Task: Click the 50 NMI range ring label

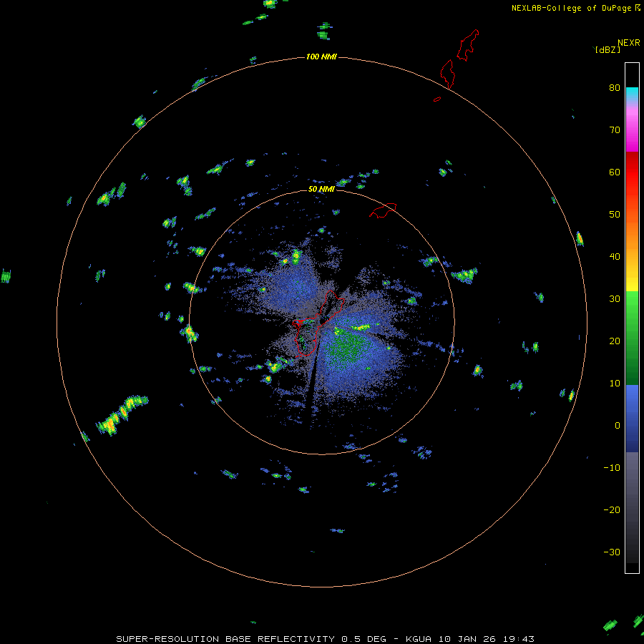Action: point(321,189)
